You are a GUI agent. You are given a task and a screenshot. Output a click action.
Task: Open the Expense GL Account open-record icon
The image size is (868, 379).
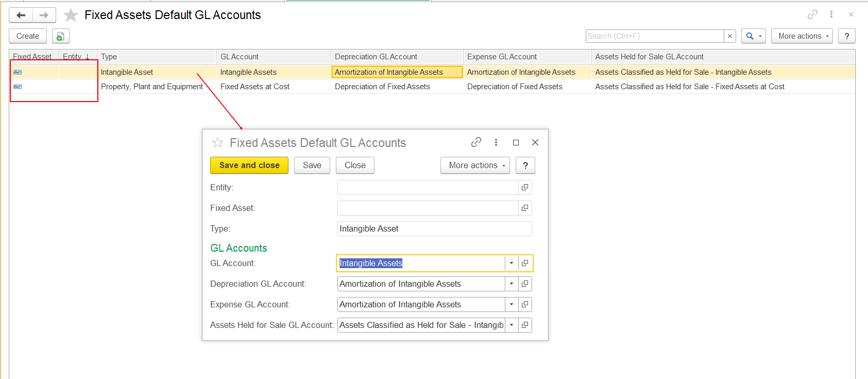coord(525,305)
